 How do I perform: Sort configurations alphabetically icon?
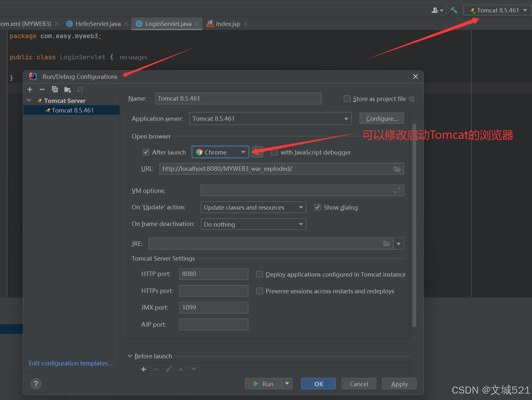tap(80, 89)
